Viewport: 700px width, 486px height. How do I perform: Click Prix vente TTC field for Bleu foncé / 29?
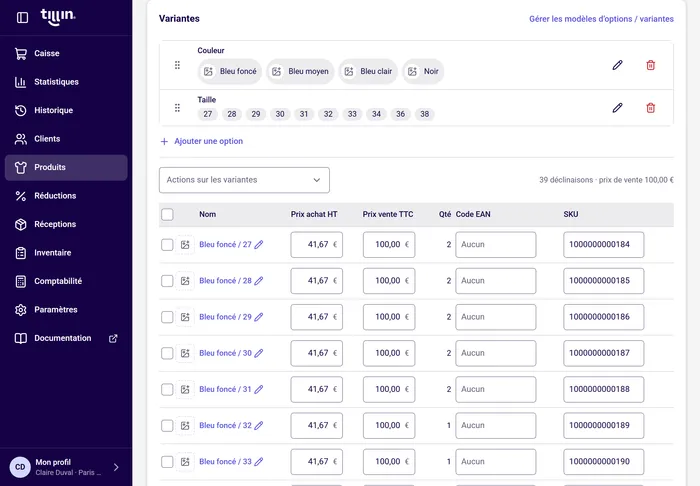point(389,317)
